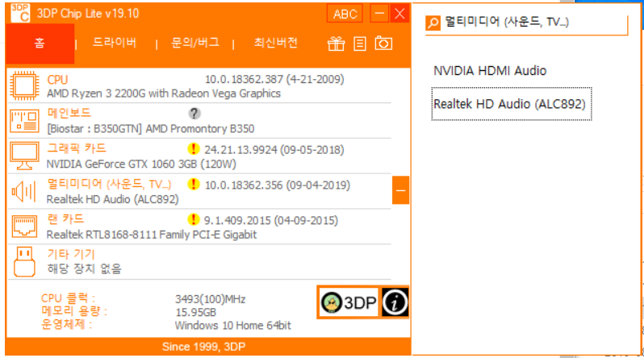Click the motherboard question mark icon
The image size is (644, 358).
[194, 114]
